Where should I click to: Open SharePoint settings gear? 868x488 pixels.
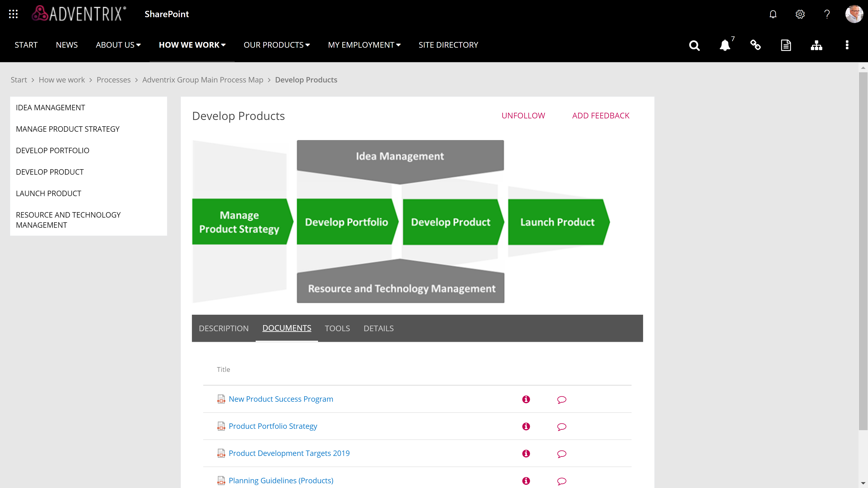(800, 14)
